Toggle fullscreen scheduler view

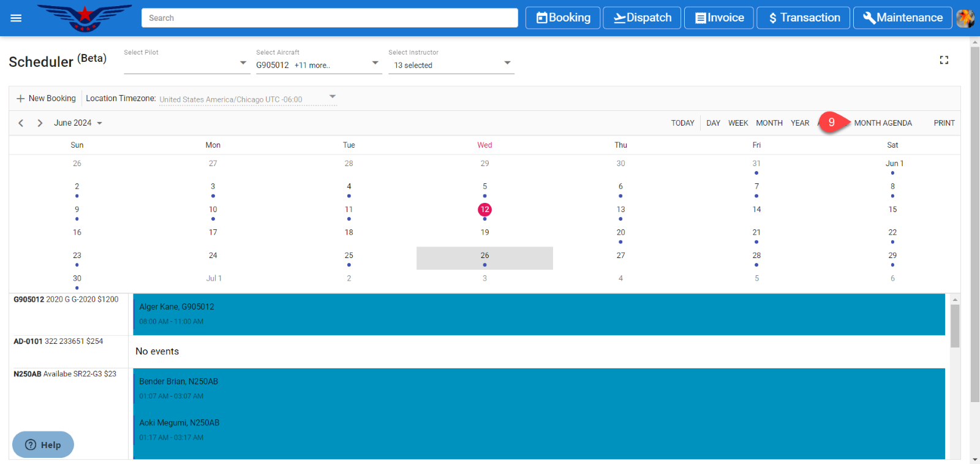[x=944, y=60]
